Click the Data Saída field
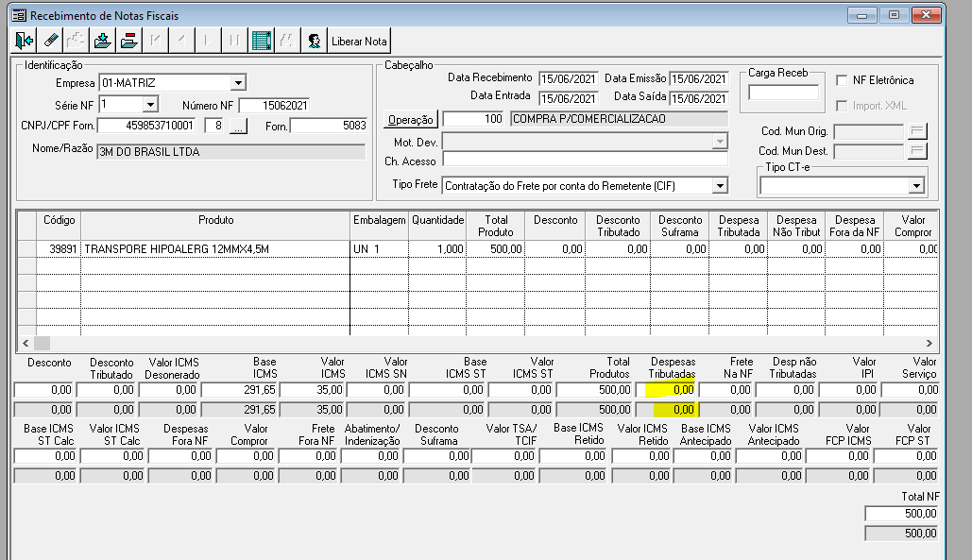 coord(699,98)
